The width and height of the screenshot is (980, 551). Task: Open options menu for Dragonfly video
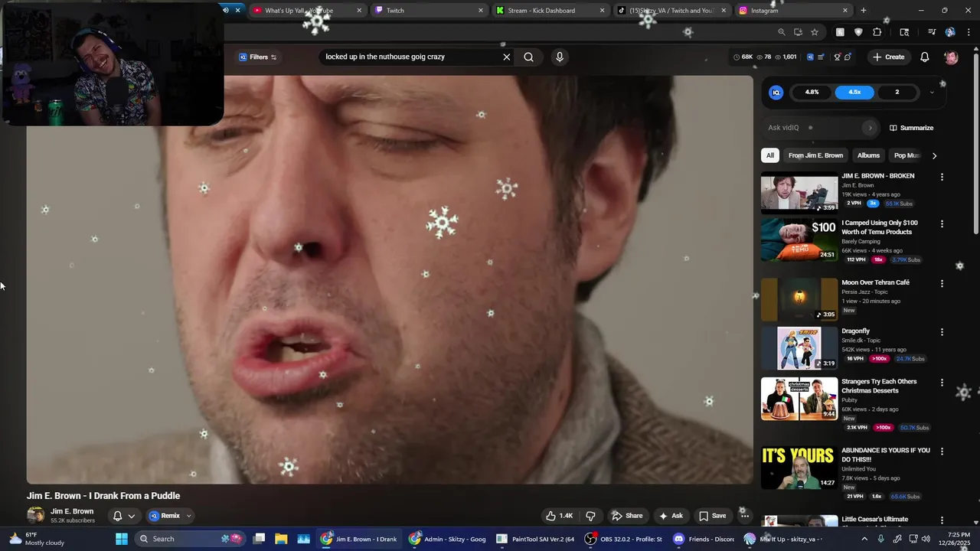point(942,332)
